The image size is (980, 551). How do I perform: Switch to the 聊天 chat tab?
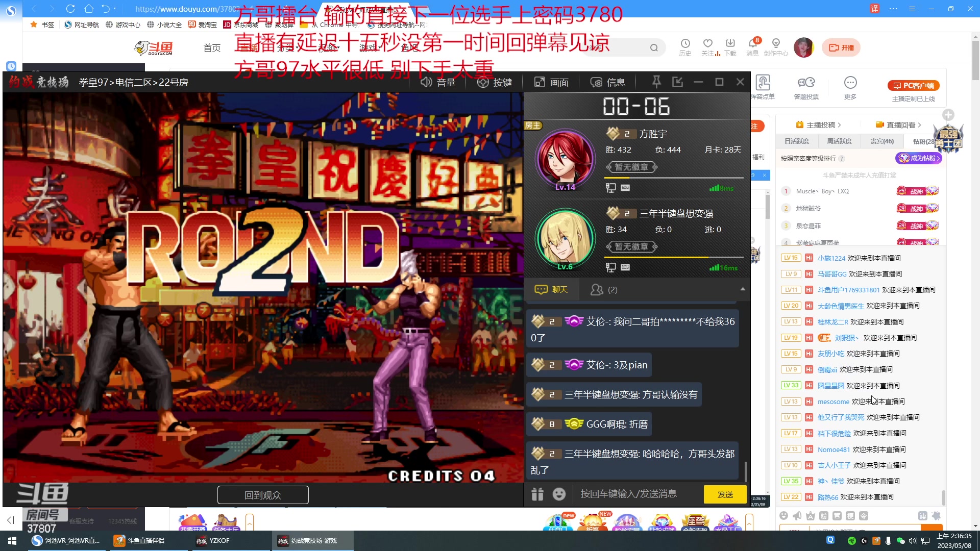click(x=551, y=289)
